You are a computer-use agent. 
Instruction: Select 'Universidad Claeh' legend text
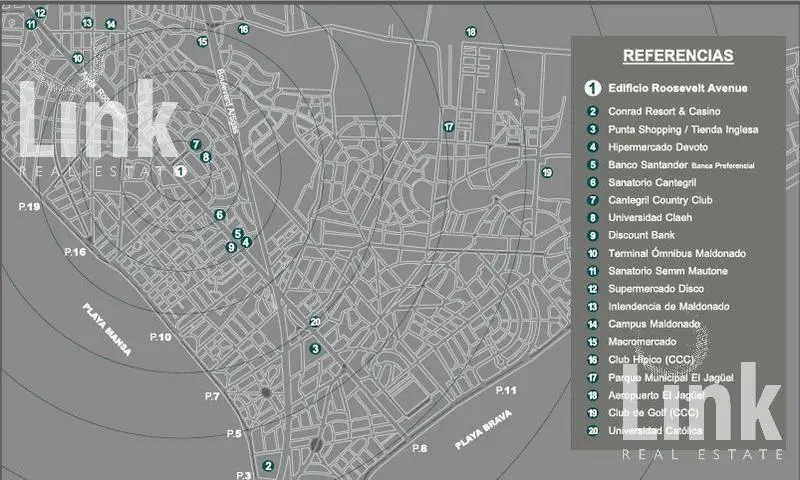[650, 217]
